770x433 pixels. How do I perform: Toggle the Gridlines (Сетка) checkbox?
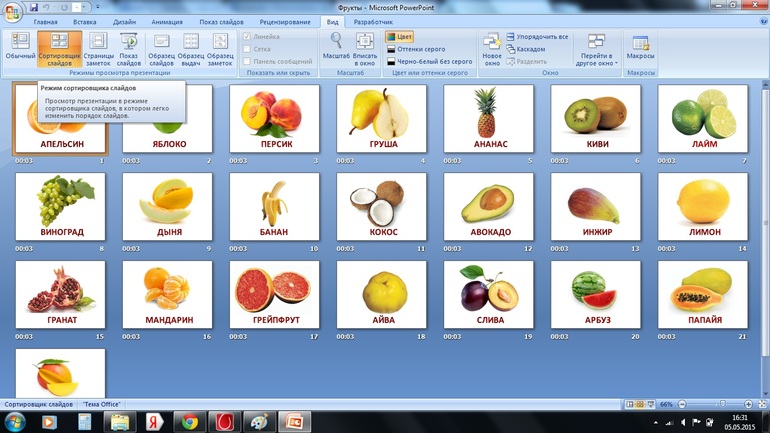tap(248, 49)
